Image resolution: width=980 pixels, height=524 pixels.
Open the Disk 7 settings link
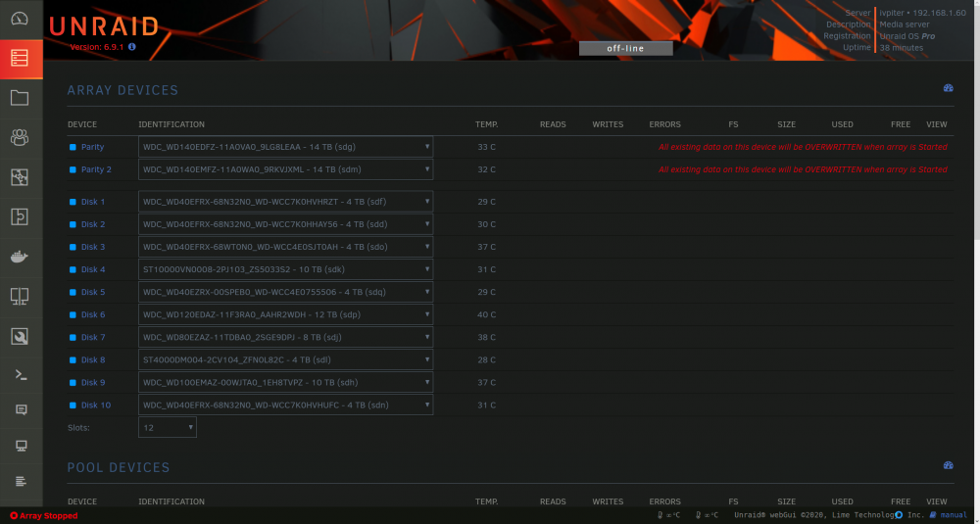point(93,337)
